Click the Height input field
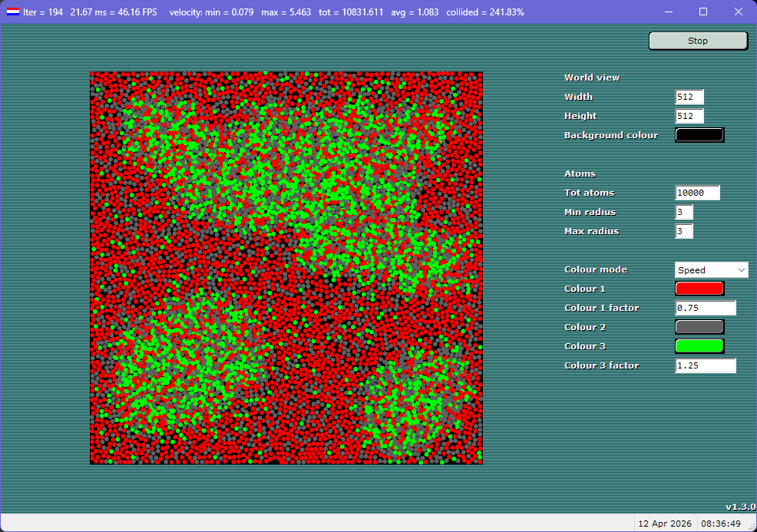 point(689,116)
